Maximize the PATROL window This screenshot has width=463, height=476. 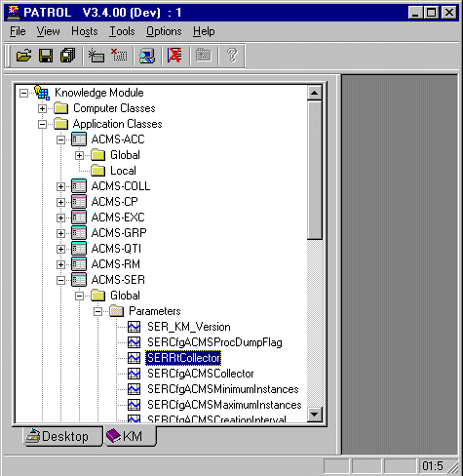click(x=431, y=13)
